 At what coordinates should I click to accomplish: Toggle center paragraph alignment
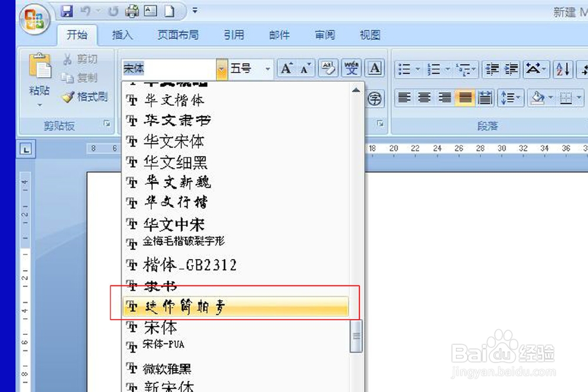tap(424, 98)
